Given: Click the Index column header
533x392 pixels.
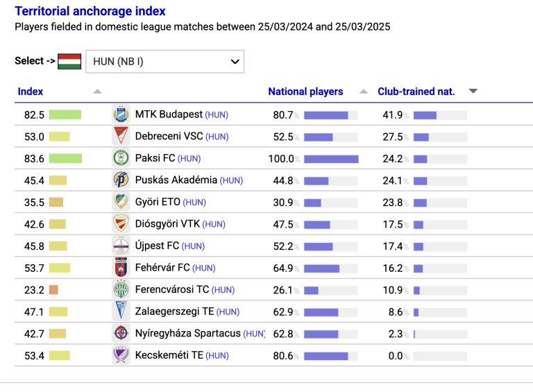Looking at the screenshot, I should [x=31, y=92].
